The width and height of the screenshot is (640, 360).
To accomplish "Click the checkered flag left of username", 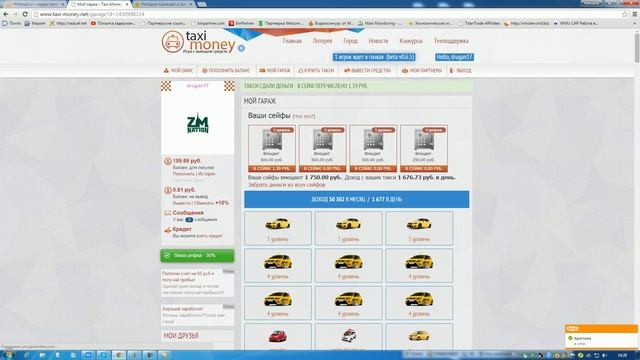I will click(166, 86).
